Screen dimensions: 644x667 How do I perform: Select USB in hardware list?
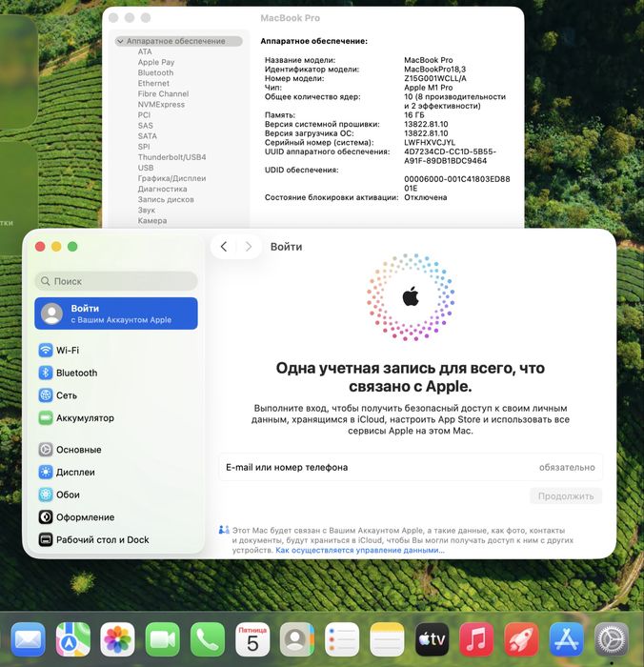(146, 168)
